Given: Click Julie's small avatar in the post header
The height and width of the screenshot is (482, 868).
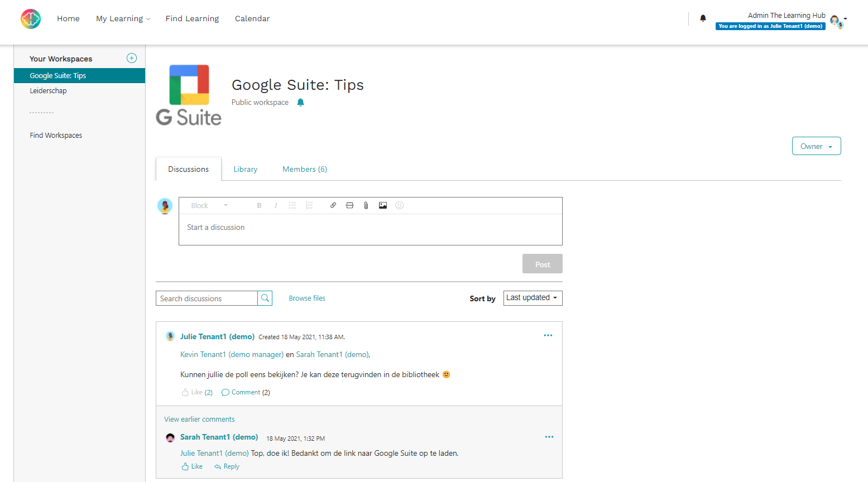Looking at the screenshot, I should tap(170, 336).
